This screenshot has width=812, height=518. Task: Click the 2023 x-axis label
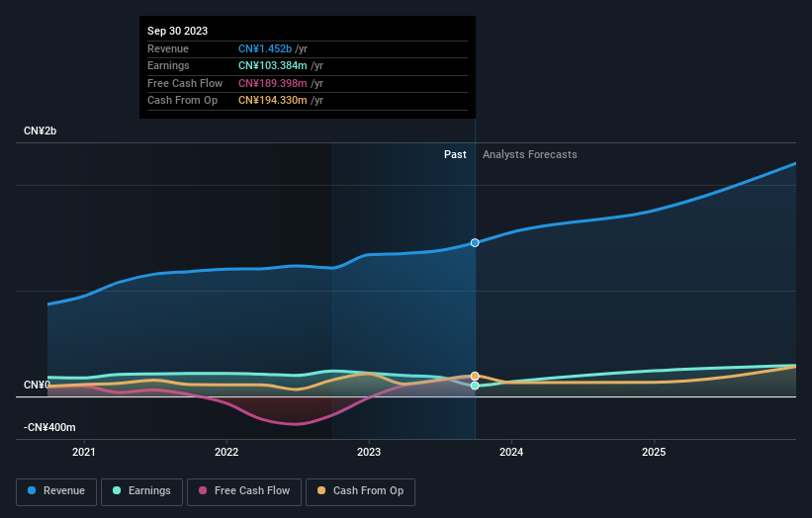pyautogui.click(x=369, y=453)
